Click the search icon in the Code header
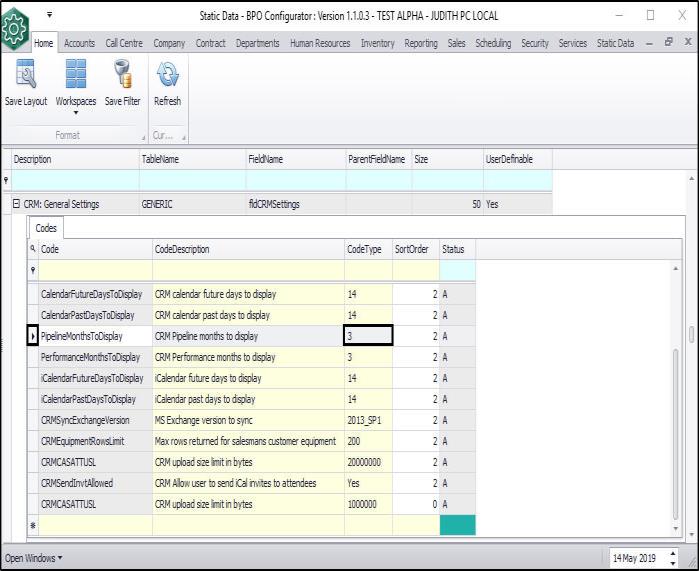Viewport: 699px width, 571px height. point(33,249)
